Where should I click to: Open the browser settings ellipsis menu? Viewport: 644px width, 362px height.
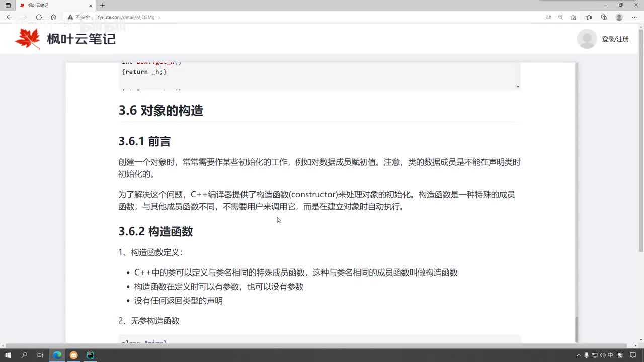[634, 17]
